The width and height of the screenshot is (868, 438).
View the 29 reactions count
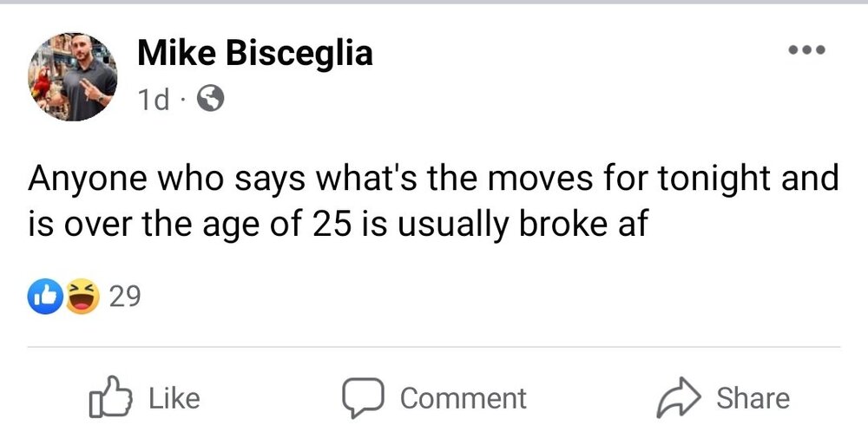click(125, 297)
